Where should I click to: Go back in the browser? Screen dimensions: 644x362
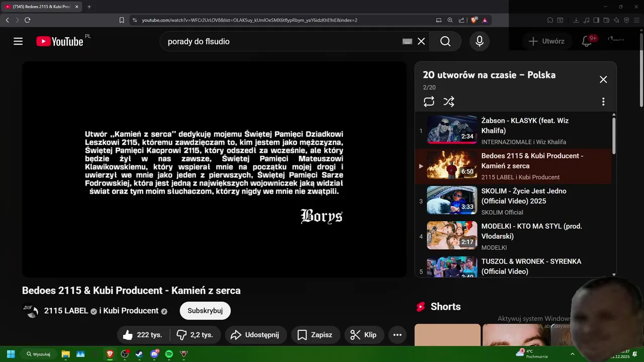tap(7, 20)
